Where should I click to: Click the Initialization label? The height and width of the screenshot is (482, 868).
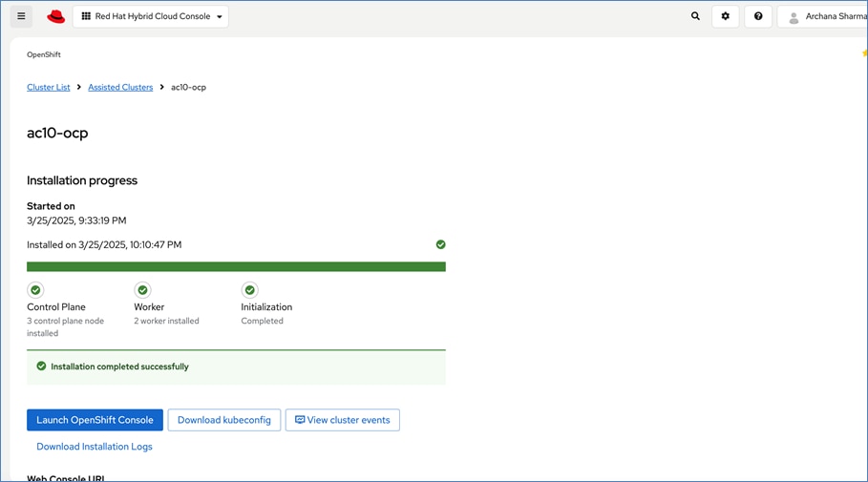click(x=266, y=307)
